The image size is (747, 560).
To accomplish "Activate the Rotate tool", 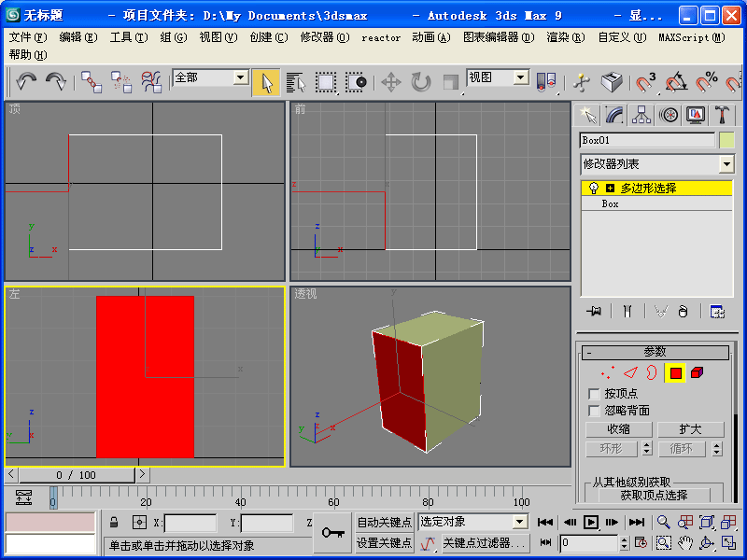I will [421, 82].
